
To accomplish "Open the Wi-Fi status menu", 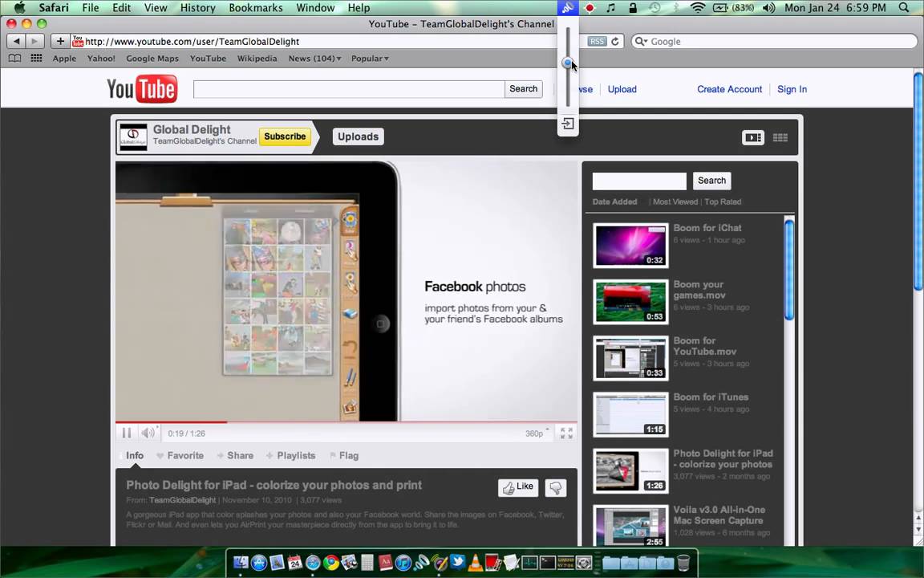I will [x=698, y=8].
